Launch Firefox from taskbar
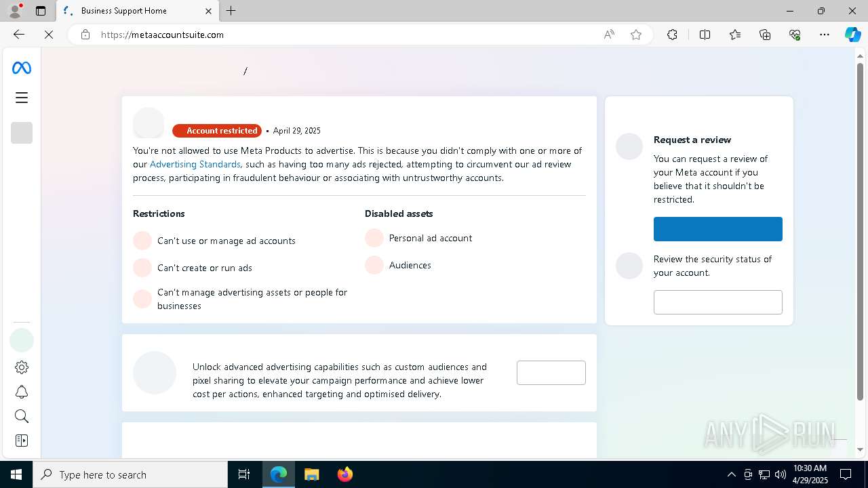This screenshot has width=868, height=488. coord(345,474)
